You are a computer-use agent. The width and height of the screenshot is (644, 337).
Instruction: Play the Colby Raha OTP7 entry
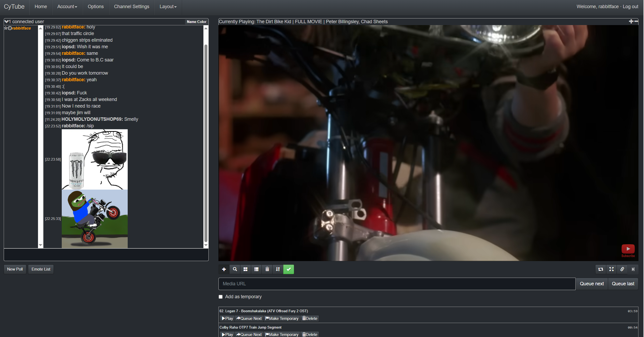[x=227, y=334]
